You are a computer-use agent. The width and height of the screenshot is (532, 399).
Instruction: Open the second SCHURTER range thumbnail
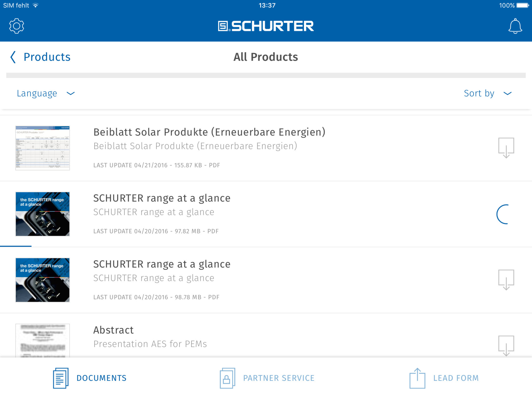point(43,280)
